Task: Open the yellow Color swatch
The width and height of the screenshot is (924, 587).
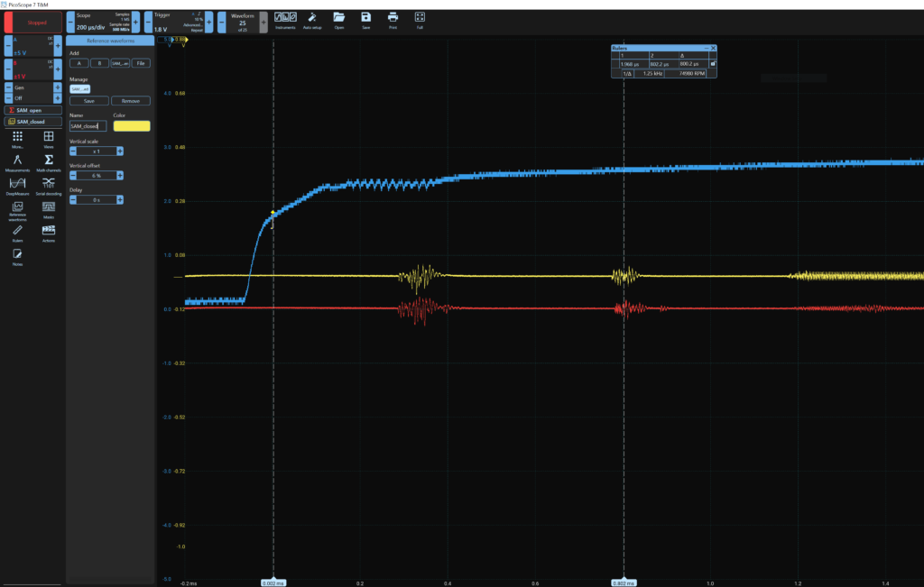Action: pos(132,126)
